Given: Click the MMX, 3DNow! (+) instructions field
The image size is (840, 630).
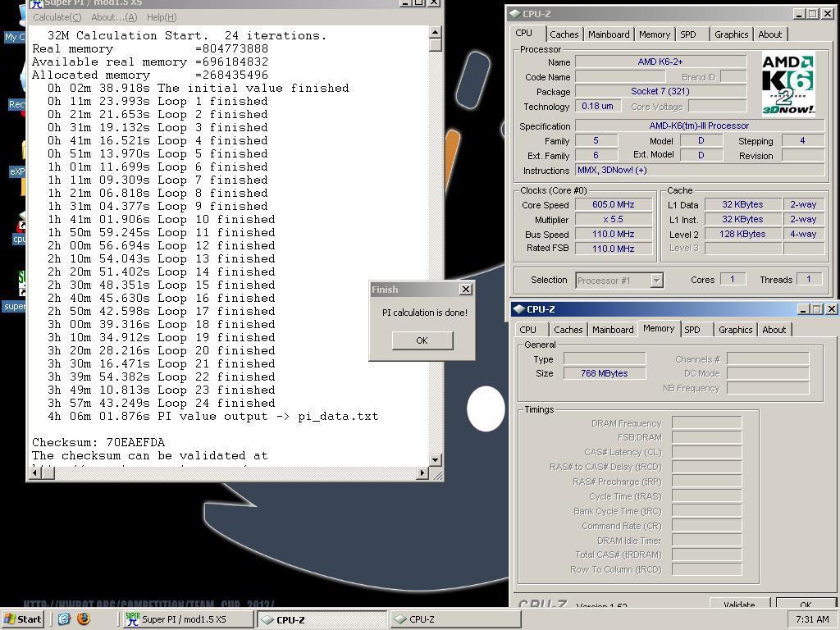Looking at the screenshot, I should pyautogui.click(x=699, y=171).
